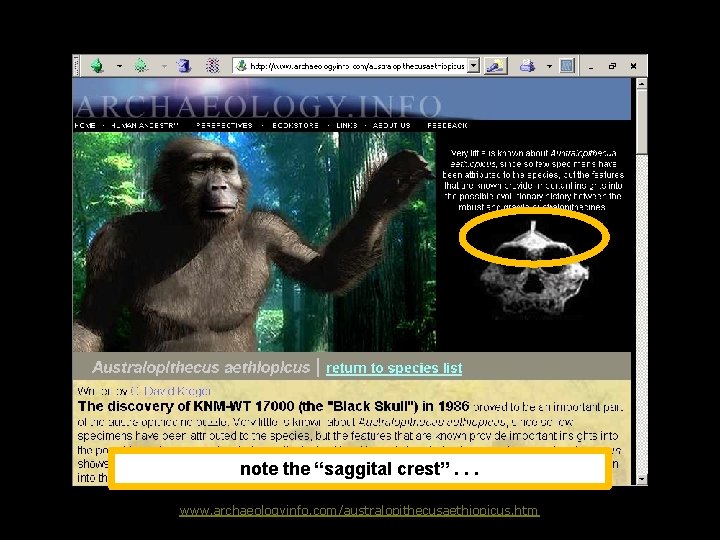Click the green Forward navigation arrow
This screenshot has width=720, height=540.
[x=141, y=66]
